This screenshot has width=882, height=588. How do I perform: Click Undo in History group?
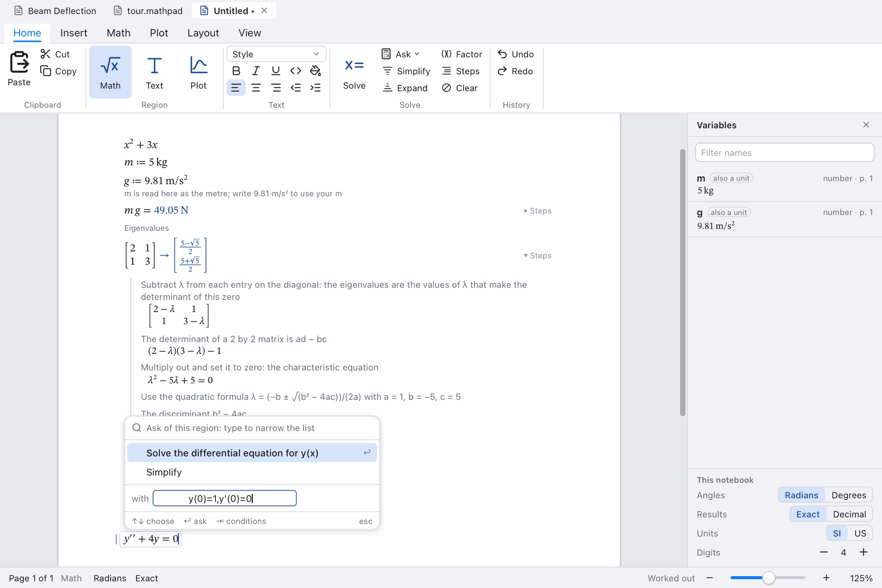[515, 54]
